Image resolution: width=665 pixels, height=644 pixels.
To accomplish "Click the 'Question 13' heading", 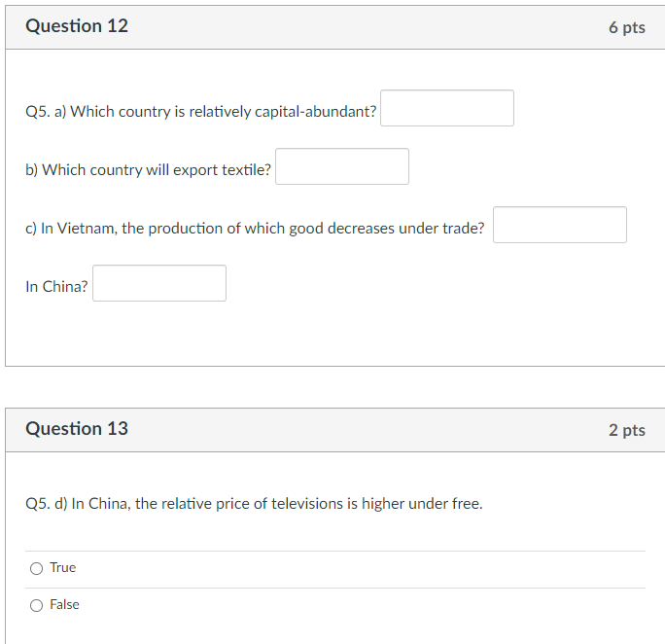I will (x=77, y=428).
